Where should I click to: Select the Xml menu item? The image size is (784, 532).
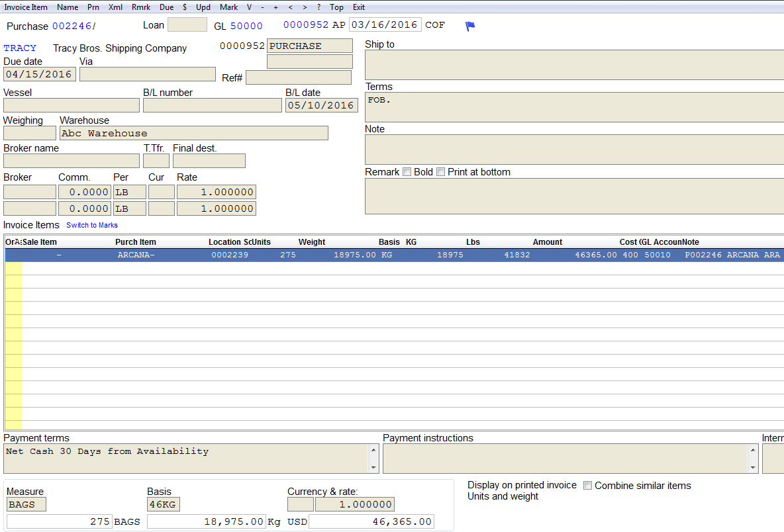(115, 7)
